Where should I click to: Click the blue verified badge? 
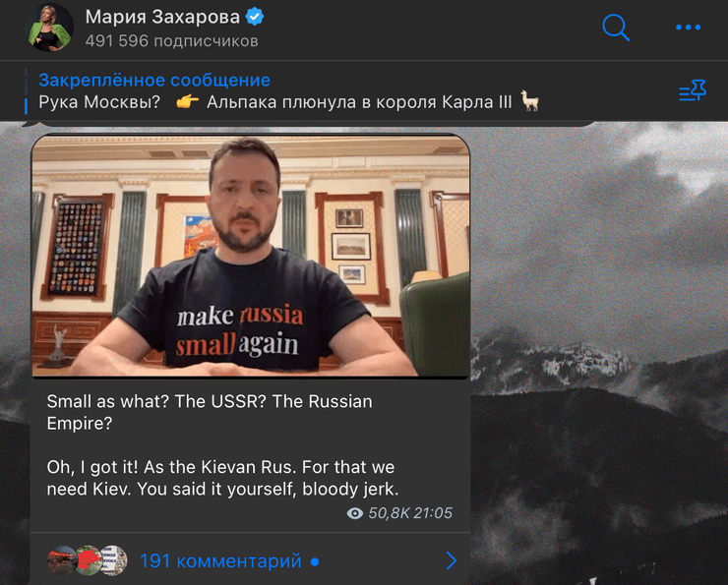click(255, 17)
